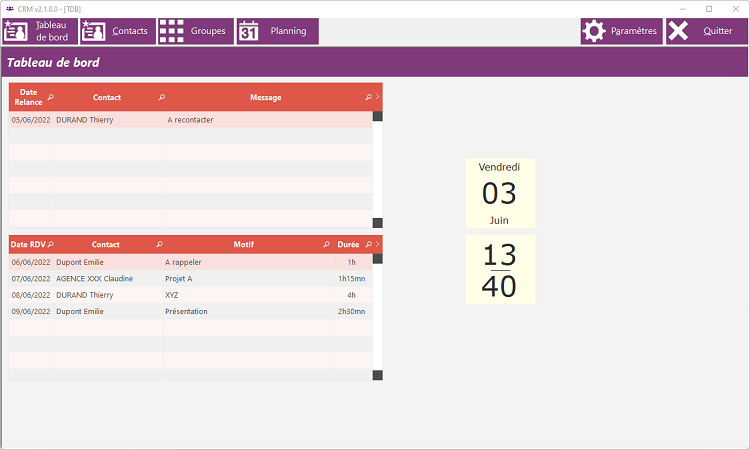Click the Motif column search magnifier

coord(326,244)
